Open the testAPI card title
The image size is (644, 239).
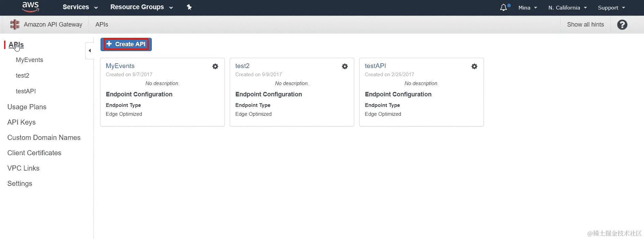point(375,66)
